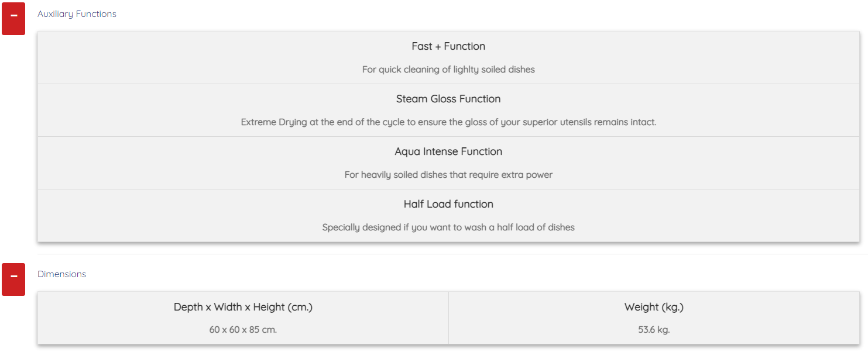Click the Depth x Width x Height label
868x352 pixels.
[243, 307]
